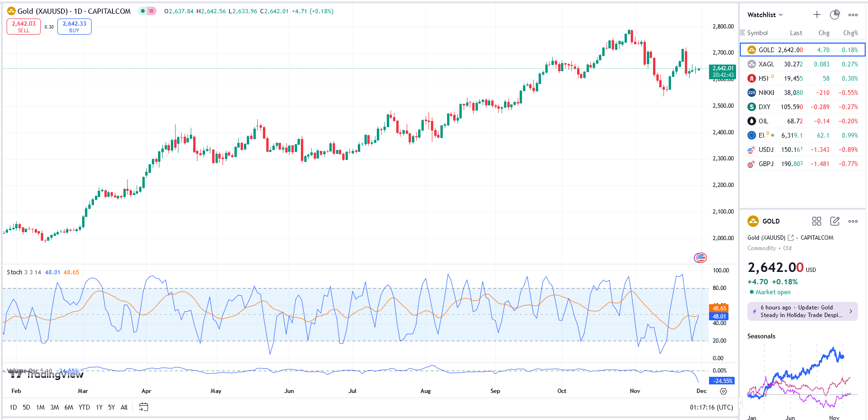Click the 2,642.03 SELL button
868x420 pixels.
point(24,27)
